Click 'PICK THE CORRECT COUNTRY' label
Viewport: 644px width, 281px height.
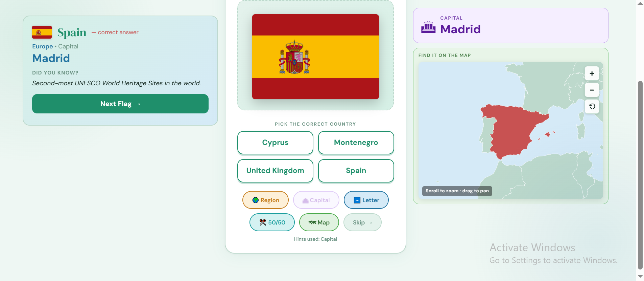(x=315, y=124)
